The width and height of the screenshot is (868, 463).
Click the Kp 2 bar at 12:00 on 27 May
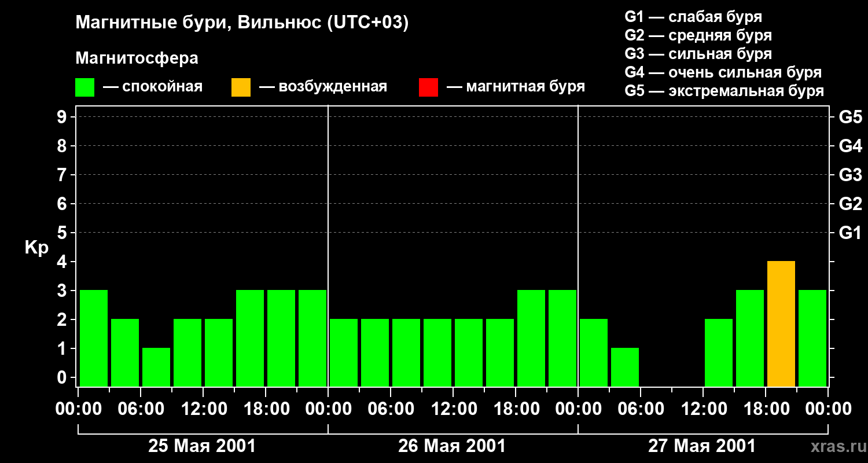tap(719, 353)
